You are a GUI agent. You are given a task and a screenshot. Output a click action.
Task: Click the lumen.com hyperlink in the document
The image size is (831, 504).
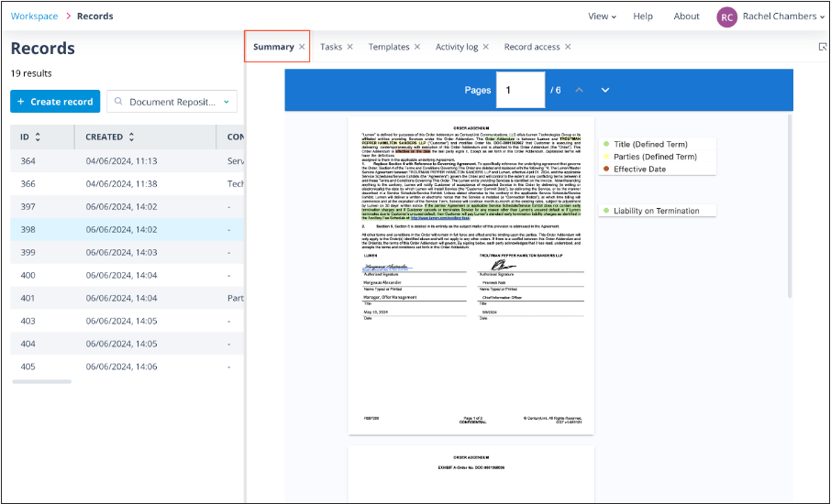click(440, 217)
